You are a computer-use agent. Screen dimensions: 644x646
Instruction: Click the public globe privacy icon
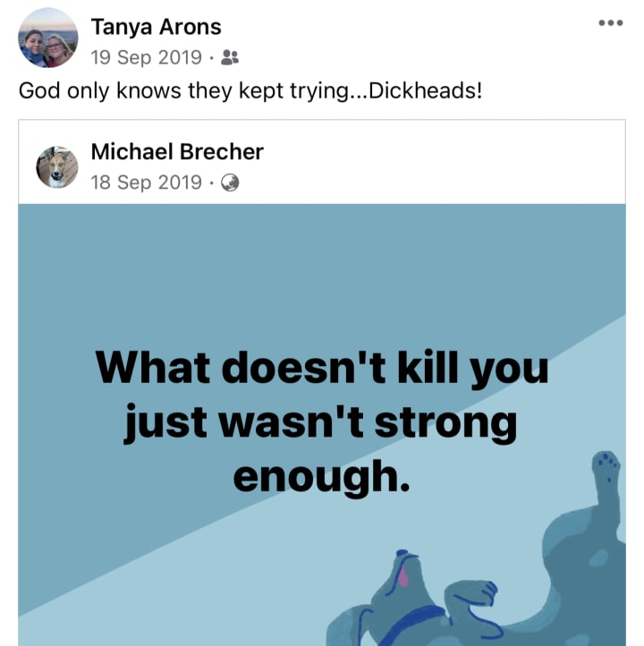(230, 183)
